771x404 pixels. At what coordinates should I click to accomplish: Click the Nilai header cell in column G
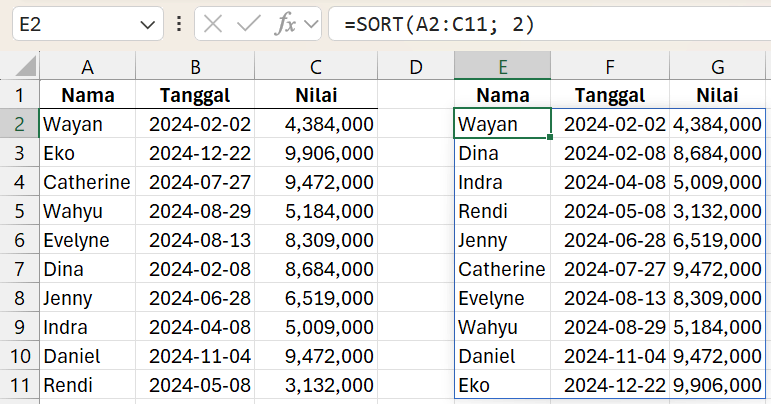click(x=717, y=95)
